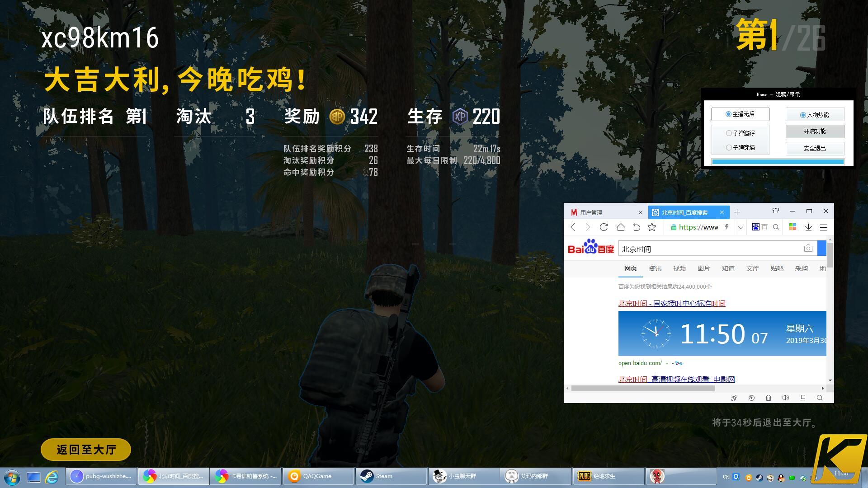This screenshot has width=868, height=488.
Task: Launch Internet Explorer from the taskbar
Action: click(x=52, y=477)
